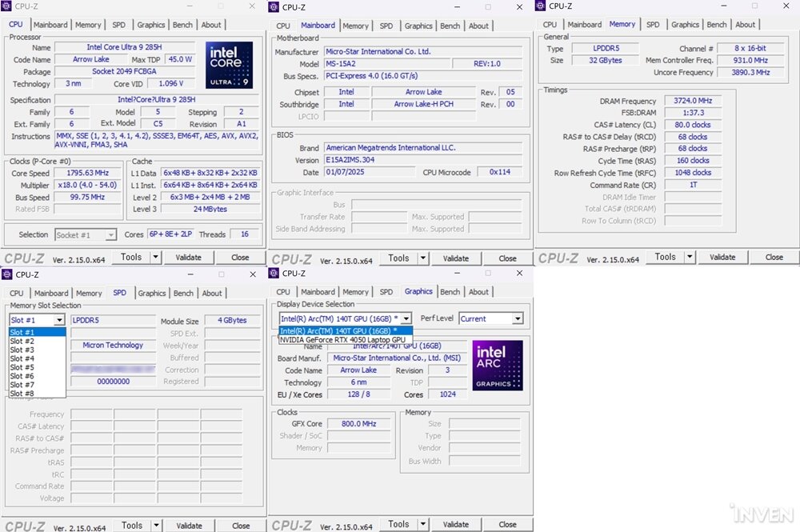Click CPU-Z app icon in CPU window title bar
Screen dimensions: 800x532
[6, 6]
